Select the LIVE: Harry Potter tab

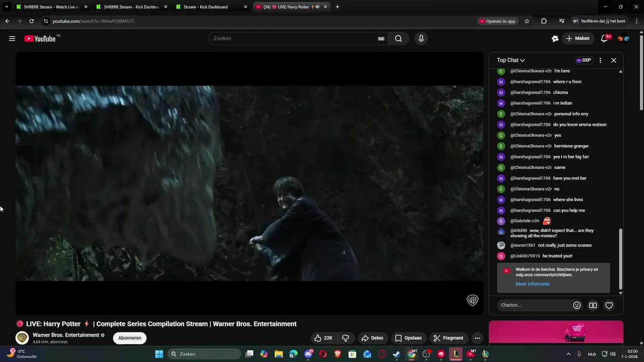click(x=291, y=7)
